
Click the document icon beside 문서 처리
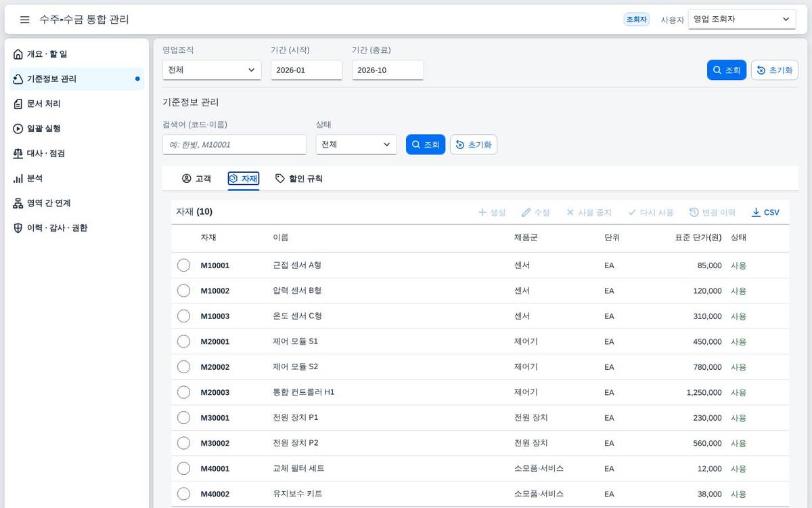pyautogui.click(x=18, y=104)
